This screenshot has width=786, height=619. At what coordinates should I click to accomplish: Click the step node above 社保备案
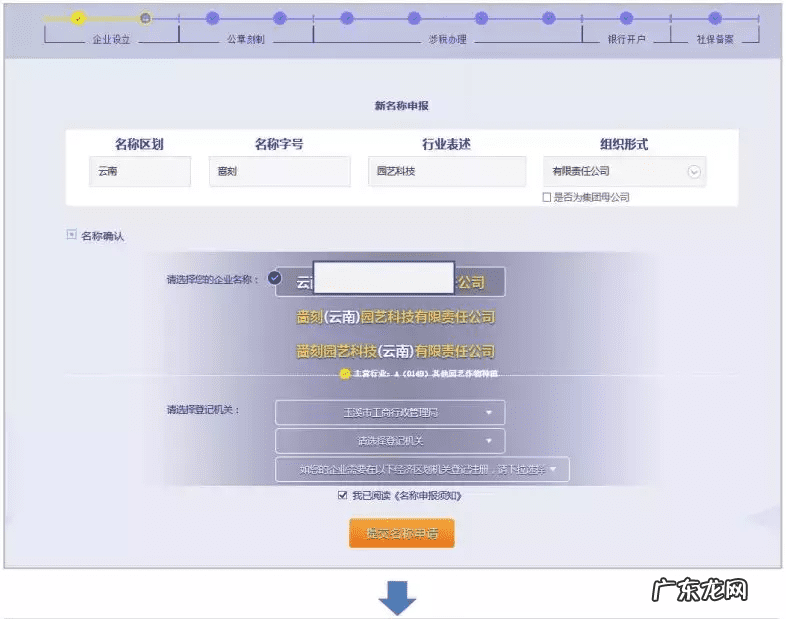[715, 19]
